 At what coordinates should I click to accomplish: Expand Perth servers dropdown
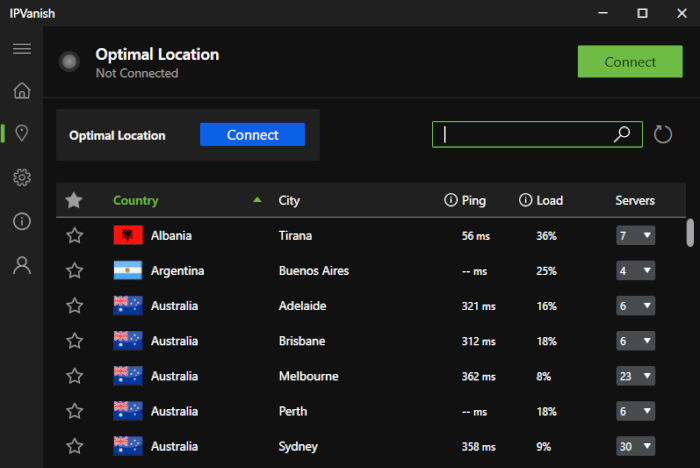pyautogui.click(x=635, y=411)
